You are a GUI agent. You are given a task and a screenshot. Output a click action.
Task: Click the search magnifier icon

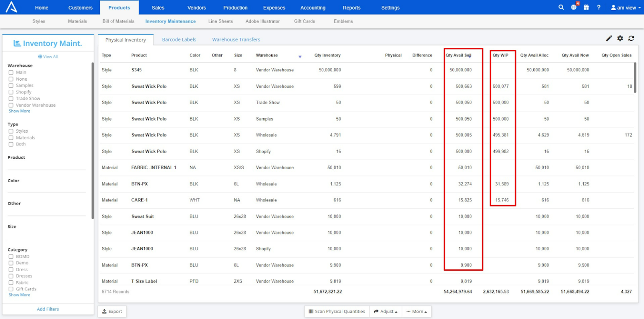click(x=561, y=8)
